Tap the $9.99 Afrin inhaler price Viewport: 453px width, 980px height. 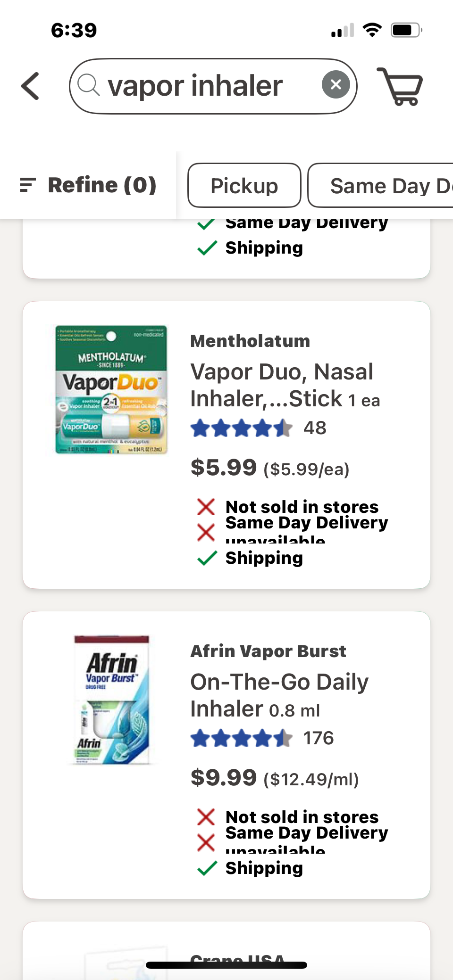tap(224, 778)
